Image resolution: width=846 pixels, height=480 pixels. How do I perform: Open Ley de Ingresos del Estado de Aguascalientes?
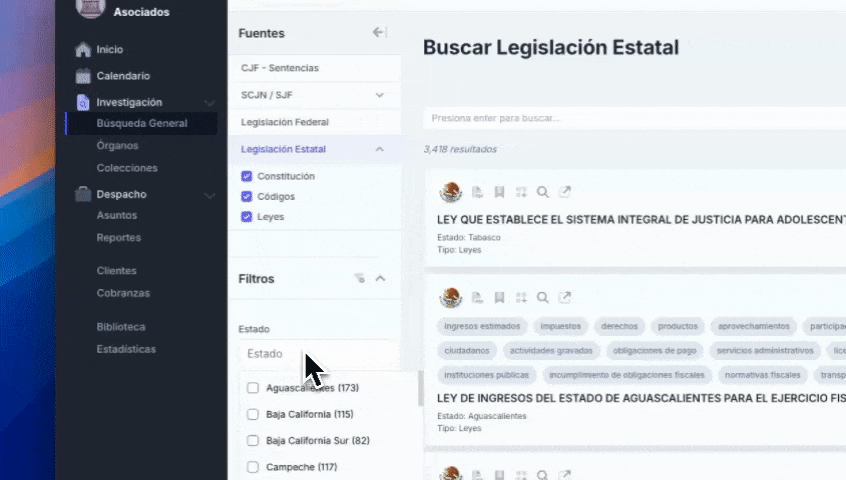tap(642, 398)
